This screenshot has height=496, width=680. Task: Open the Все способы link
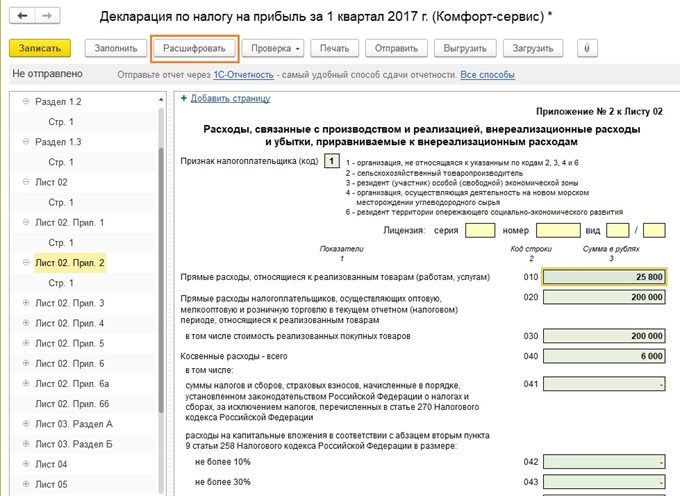click(487, 75)
